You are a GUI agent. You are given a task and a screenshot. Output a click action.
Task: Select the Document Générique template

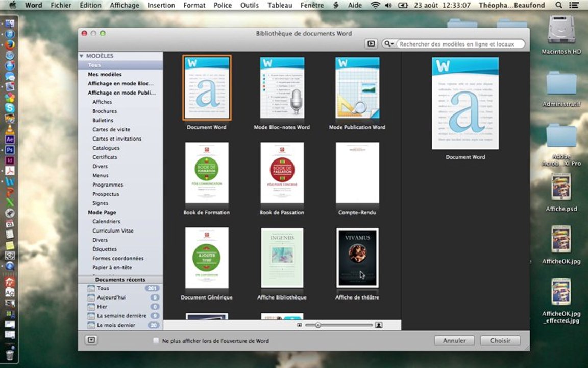click(207, 258)
